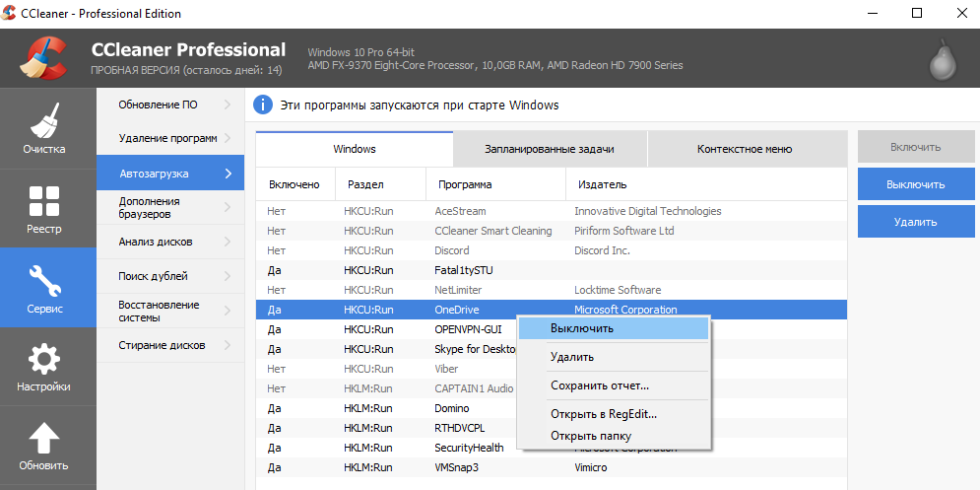This screenshot has width=980, height=490.
Task: Open the Очистка cleaner section
Action: [x=44, y=128]
